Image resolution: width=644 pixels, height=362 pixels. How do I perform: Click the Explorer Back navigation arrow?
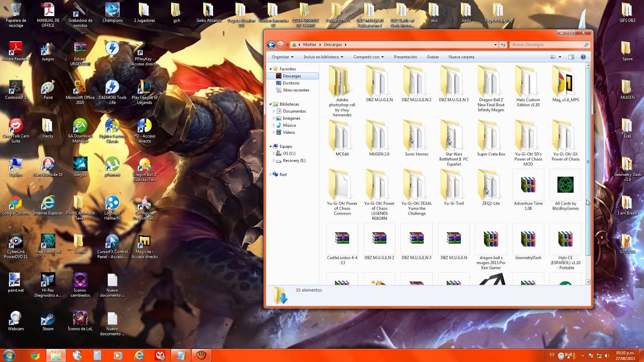click(271, 44)
